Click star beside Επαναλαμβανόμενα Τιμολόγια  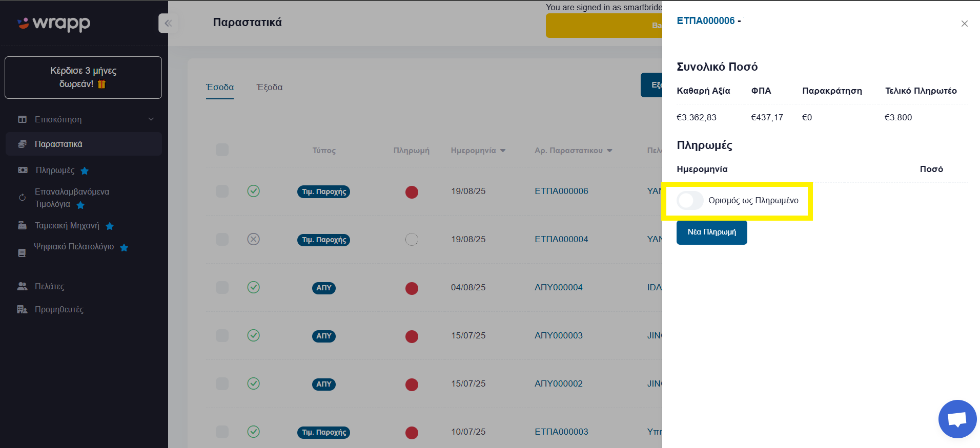coord(80,205)
